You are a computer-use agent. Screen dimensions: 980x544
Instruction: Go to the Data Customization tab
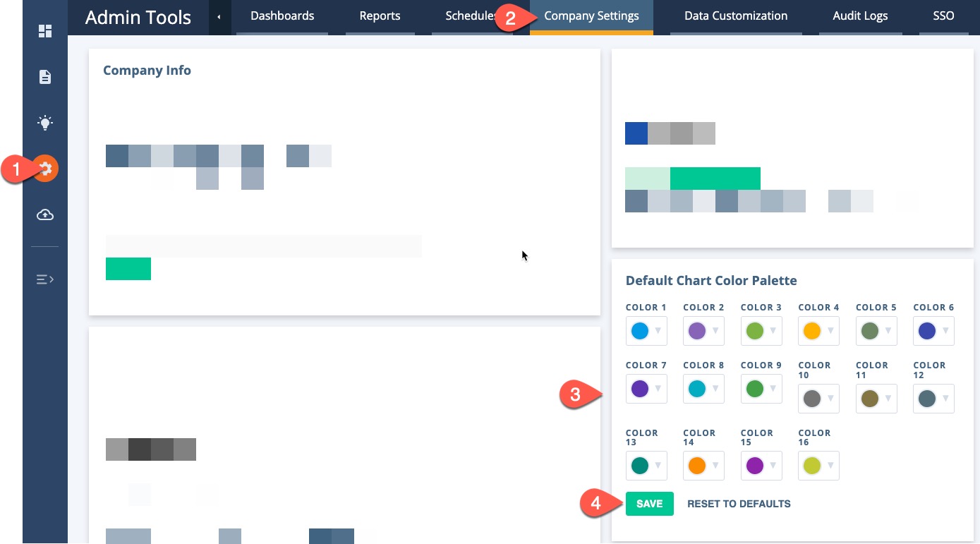pos(736,16)
